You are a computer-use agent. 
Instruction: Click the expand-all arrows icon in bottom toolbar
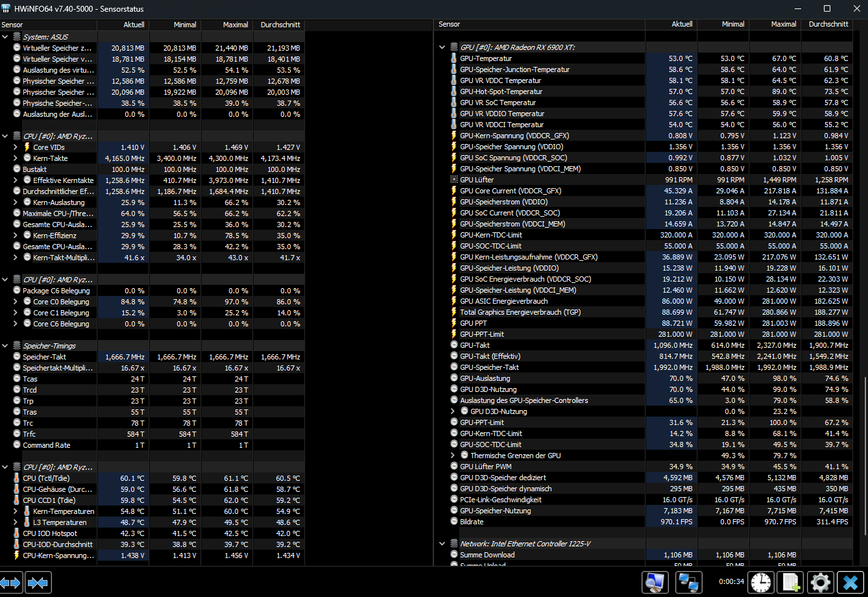coord(11,583)
